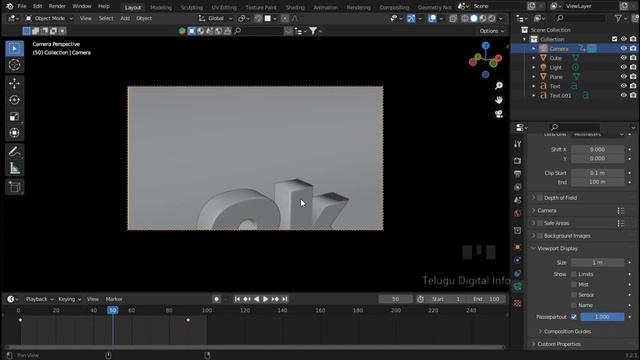Hide the Plane object in outliner
This screenshot has width=640, height=360.
(623, 77)
